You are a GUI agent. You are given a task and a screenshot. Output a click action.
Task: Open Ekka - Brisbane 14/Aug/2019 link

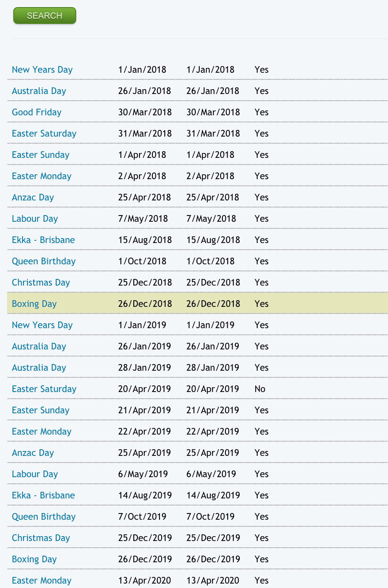tap(43, 495)
